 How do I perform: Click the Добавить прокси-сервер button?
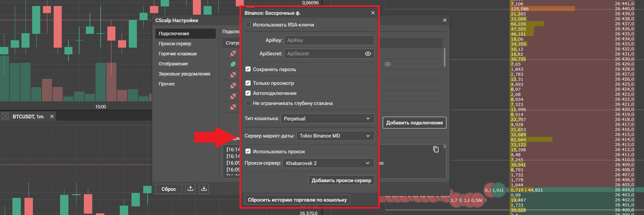tap(341, 180)
